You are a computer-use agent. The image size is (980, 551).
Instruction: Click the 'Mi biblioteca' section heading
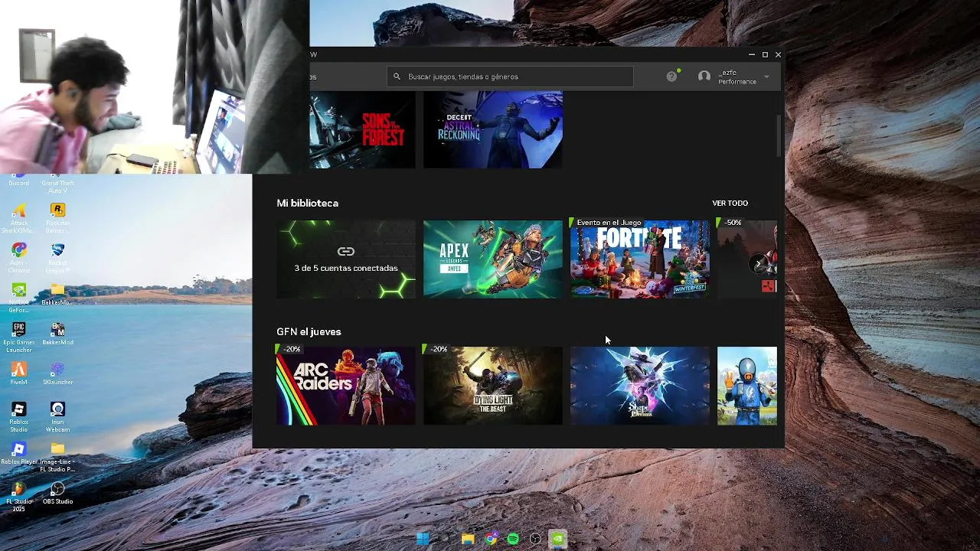pos(307,203)
